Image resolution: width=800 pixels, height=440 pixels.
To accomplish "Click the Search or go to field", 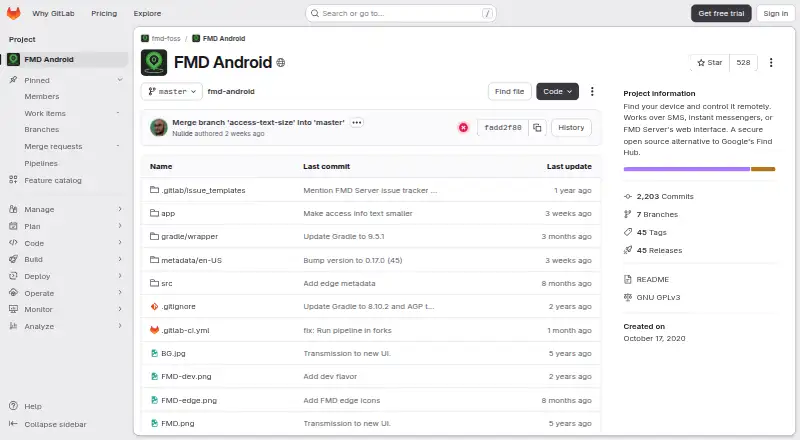I will 401,13.
